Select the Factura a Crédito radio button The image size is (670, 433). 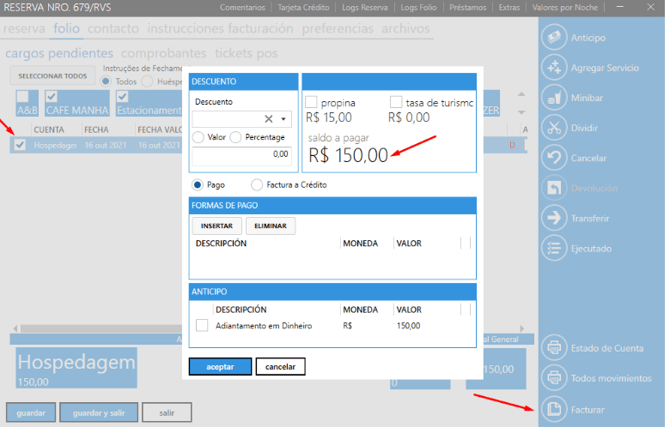click(257, 185)
